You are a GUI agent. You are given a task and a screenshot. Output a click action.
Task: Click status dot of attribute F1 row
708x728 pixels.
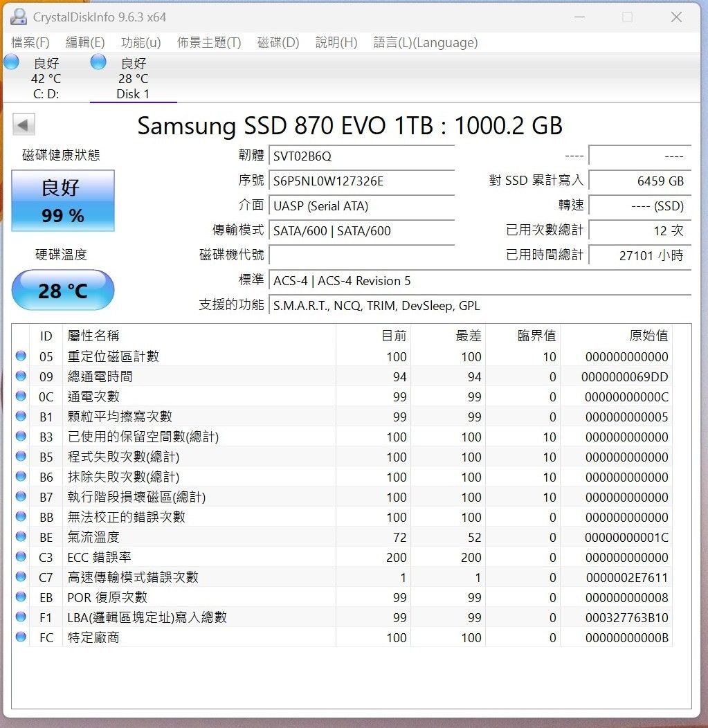tap(21, 617)
